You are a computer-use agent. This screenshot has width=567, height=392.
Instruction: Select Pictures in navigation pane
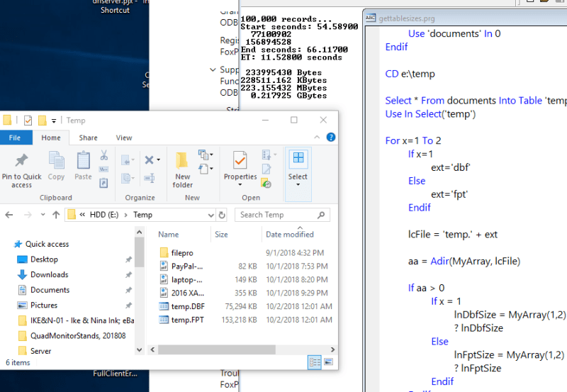point(44,306)
